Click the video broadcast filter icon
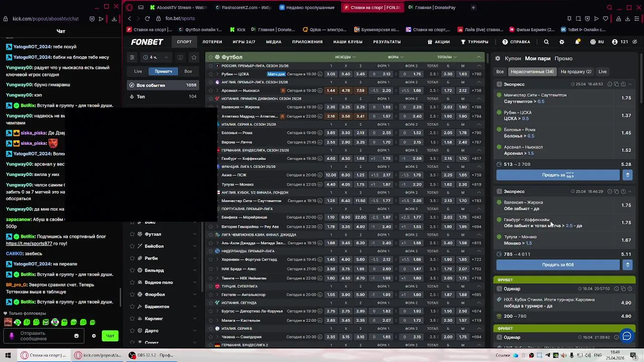 pos(181,57)
